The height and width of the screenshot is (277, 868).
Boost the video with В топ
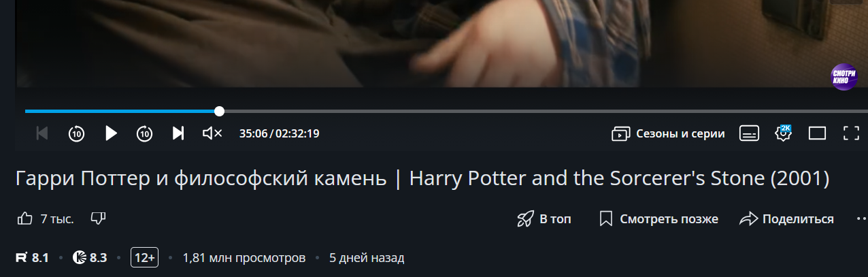pos(544,218)
